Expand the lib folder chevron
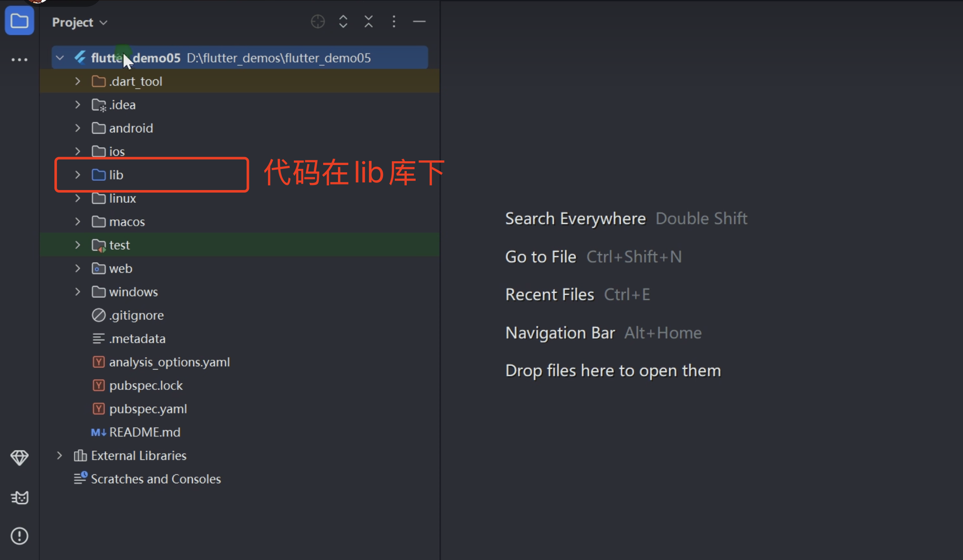The width and height of the screenshot is (963, 560). click(x=78, y=175)
